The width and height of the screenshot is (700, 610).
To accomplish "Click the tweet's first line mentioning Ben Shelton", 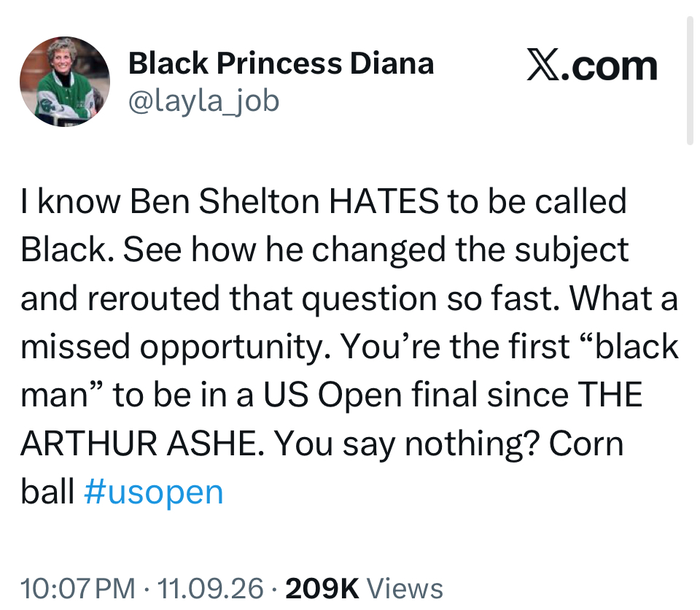I will click(x=324, y=201).
